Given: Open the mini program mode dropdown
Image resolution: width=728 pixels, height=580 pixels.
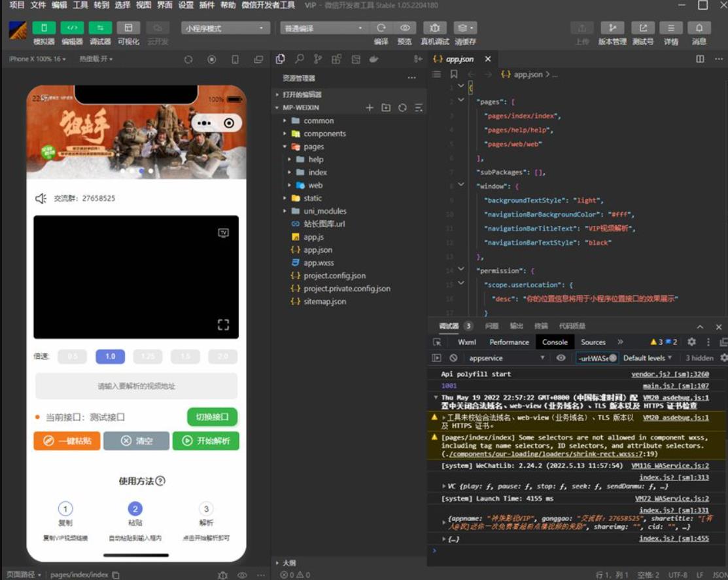Looking at the screenshot, I should tap(226, 28).
